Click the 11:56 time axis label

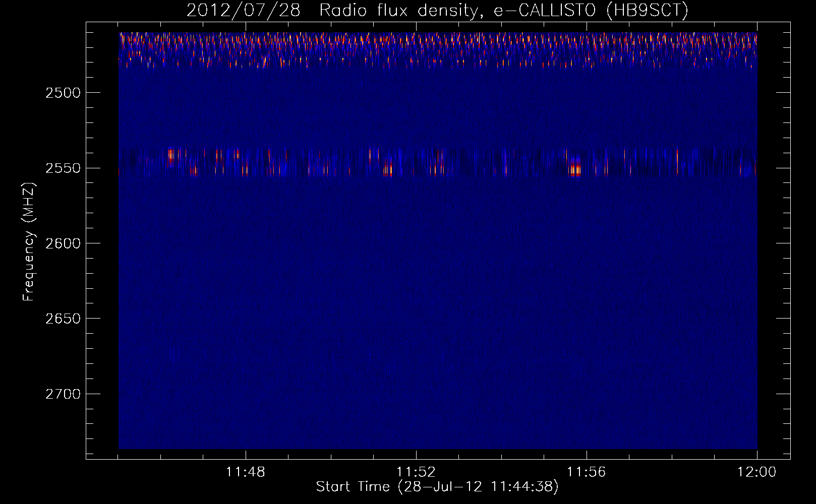click(x=587, y=472)
